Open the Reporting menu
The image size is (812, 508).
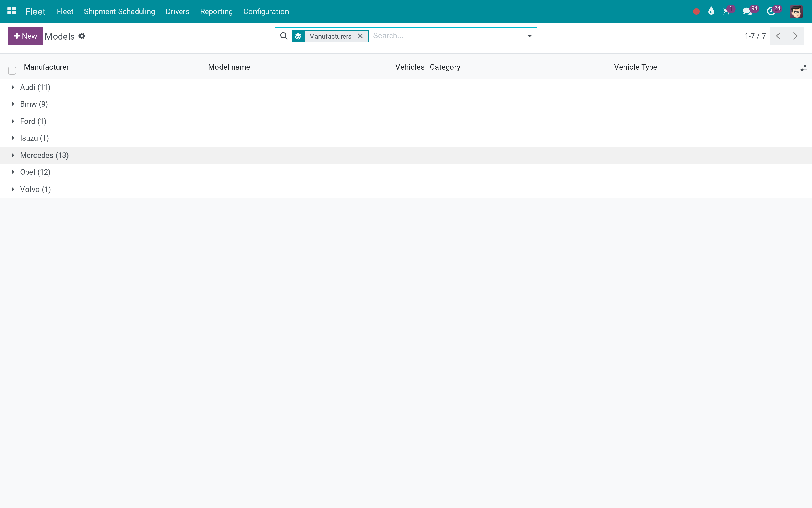216,11
